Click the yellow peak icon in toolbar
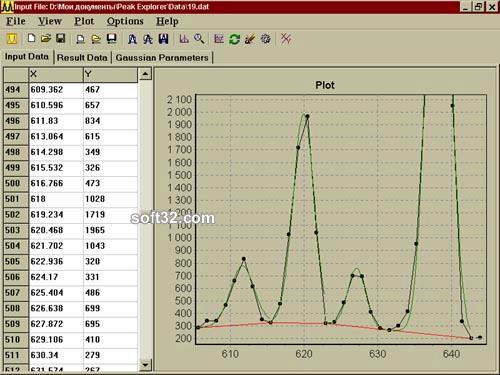The image size is (500, 375). [x=12, y=39]
